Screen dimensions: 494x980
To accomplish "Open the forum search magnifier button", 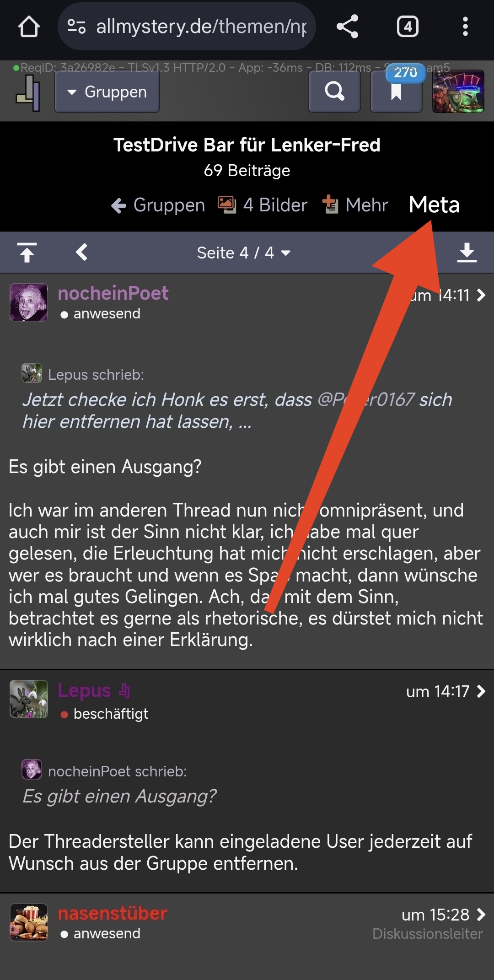I will [334, 92].
